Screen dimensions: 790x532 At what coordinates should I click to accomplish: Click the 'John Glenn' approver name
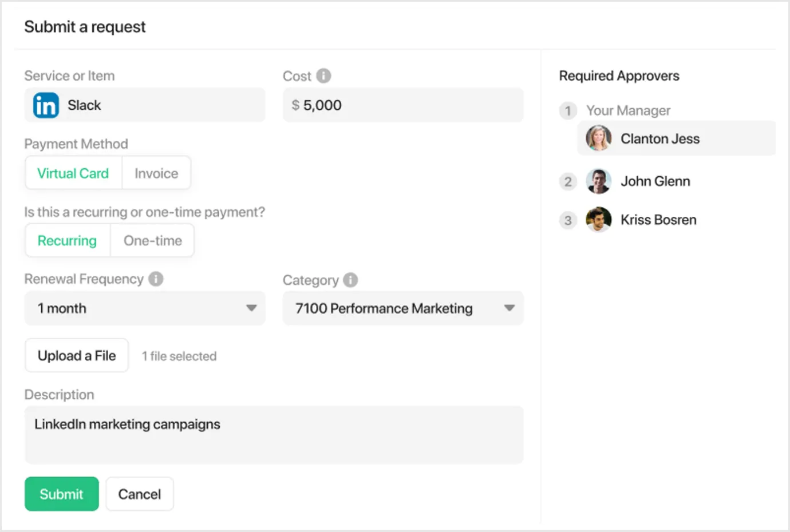click(655, 181)
